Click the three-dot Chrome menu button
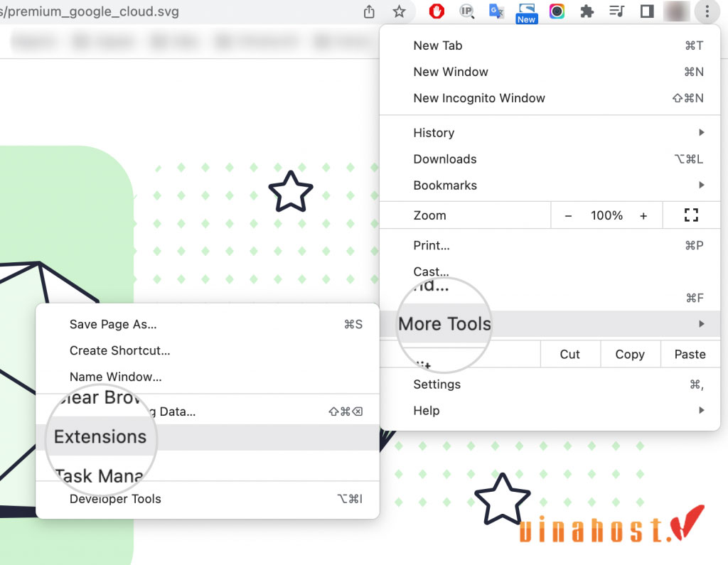Viewport: 728px width, 565px height. click(707, 11)
